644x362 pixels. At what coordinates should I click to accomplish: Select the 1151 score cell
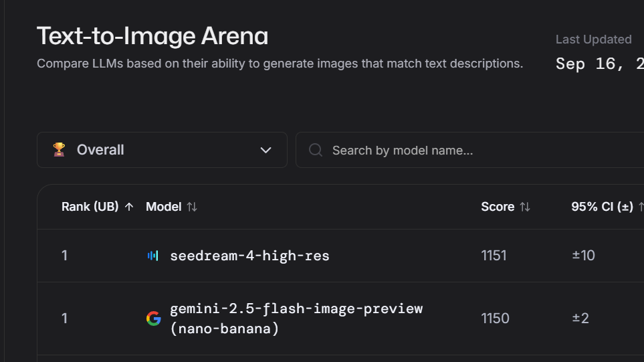tap(494, 256)
